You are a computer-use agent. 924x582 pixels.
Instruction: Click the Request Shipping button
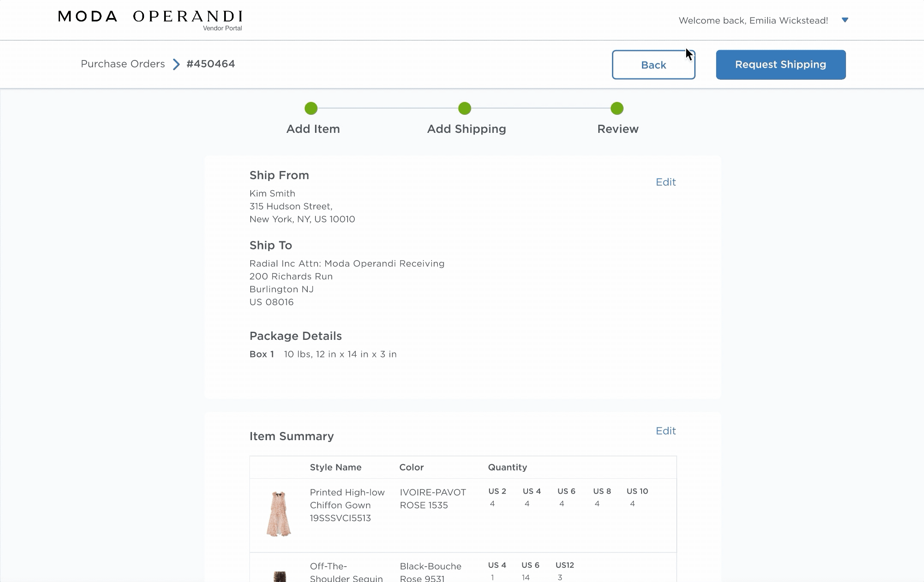780,65
